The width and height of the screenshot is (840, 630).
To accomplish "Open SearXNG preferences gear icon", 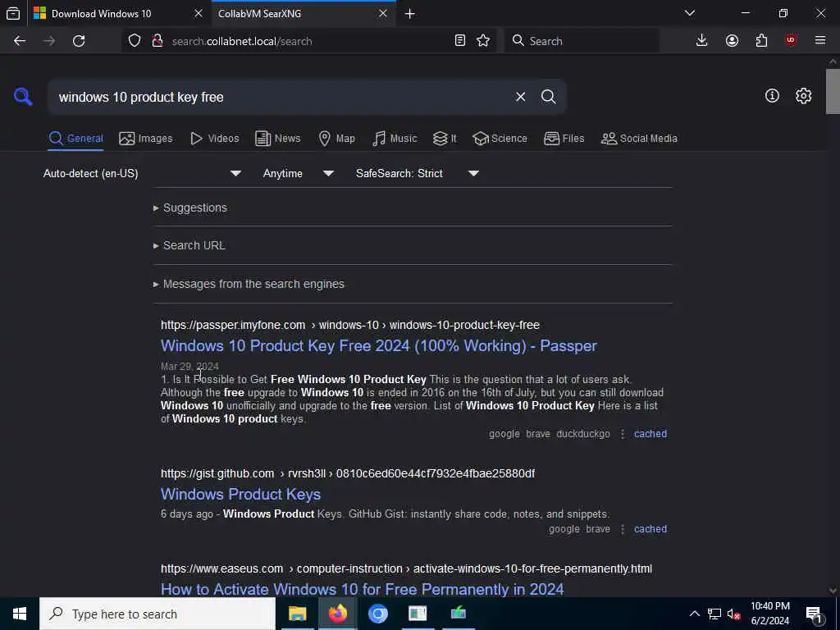I will [x=803, y=96].
